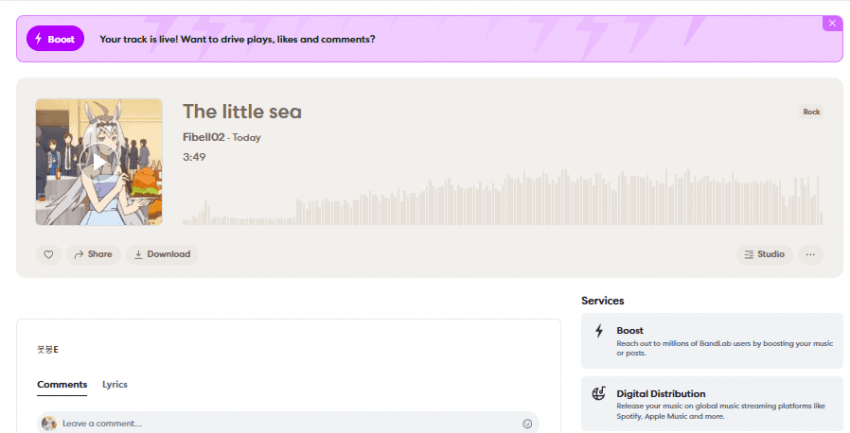Dismiss the Boost banner with the X
850x433 pixels.
tap(832, 23)
